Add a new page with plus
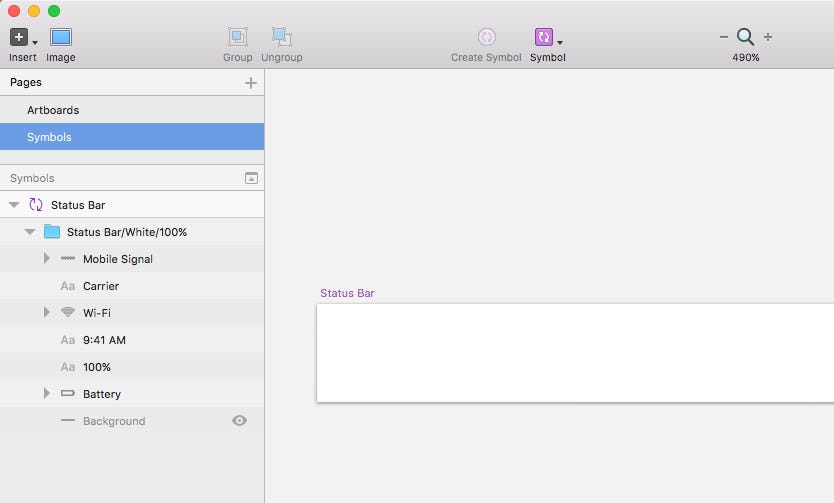This screenshot has width=834, height=503. tap(251, 83)
